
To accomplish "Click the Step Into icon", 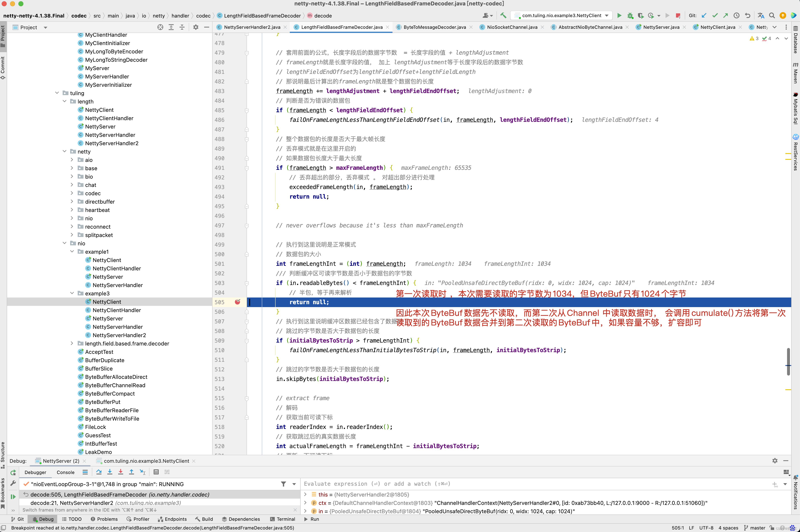I will (110, 472).
